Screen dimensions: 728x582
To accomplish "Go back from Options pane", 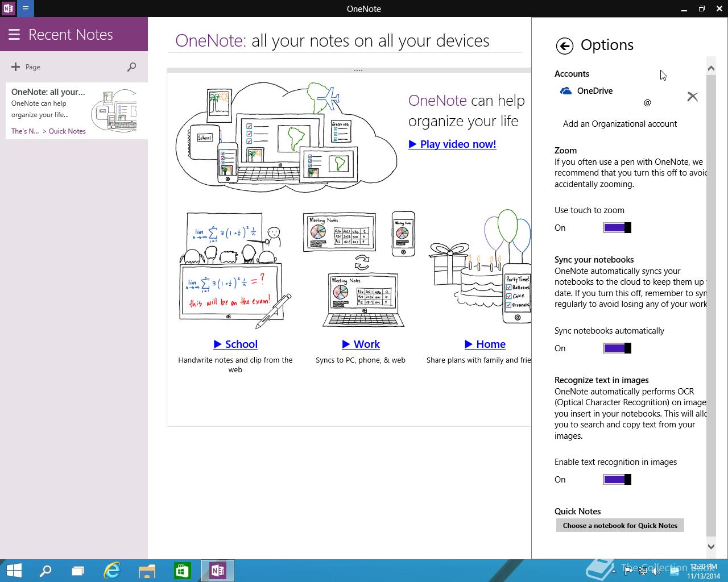I will pos(564,46).
